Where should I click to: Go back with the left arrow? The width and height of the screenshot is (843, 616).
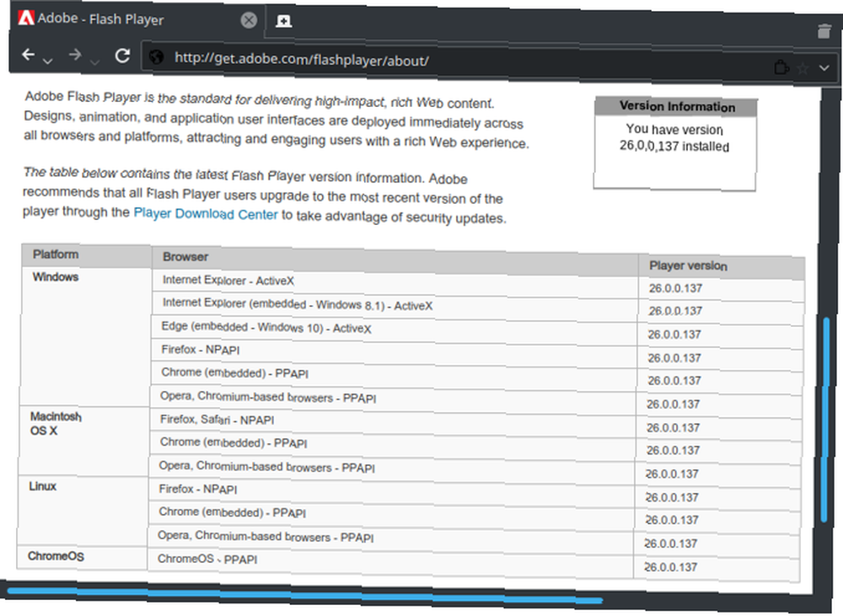click(28, 54)
